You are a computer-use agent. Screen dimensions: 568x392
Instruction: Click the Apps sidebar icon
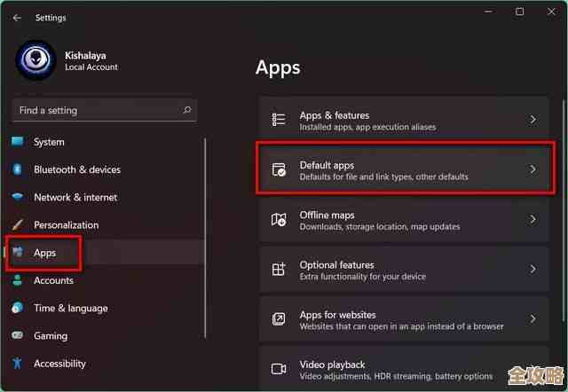[x=18, y=252]
